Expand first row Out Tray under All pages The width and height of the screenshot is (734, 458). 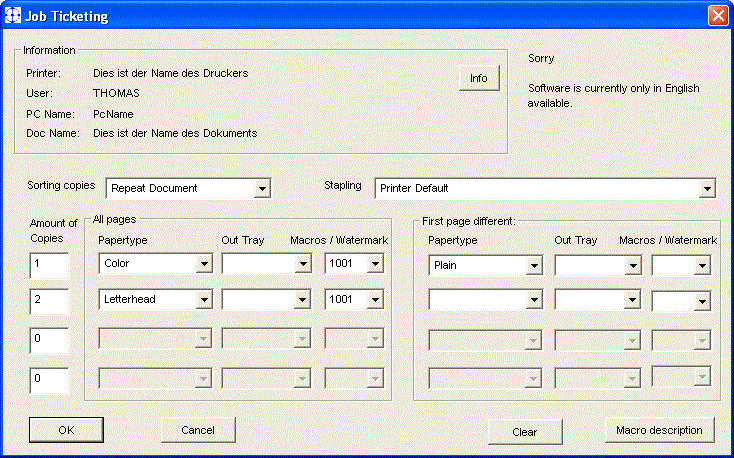[x=303, y=264]
